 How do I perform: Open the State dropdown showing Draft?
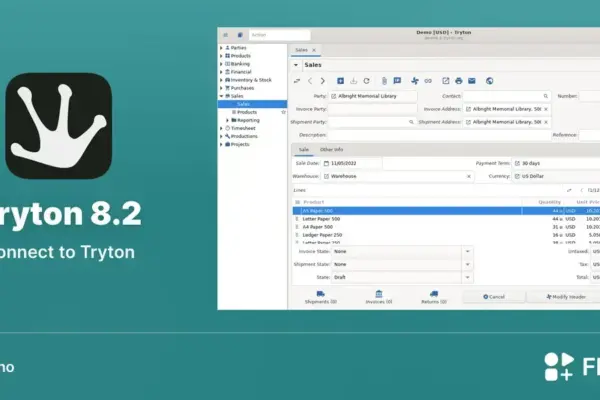pyautogui.click(x=467, y=277)
